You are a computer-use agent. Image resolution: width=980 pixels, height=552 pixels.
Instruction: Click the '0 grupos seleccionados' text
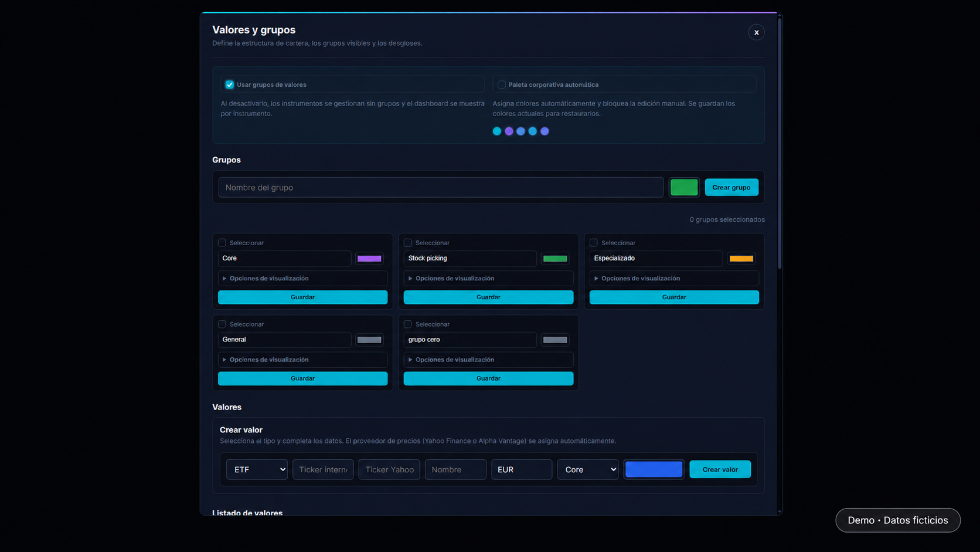pyautogui.click(x=727, y=219)
